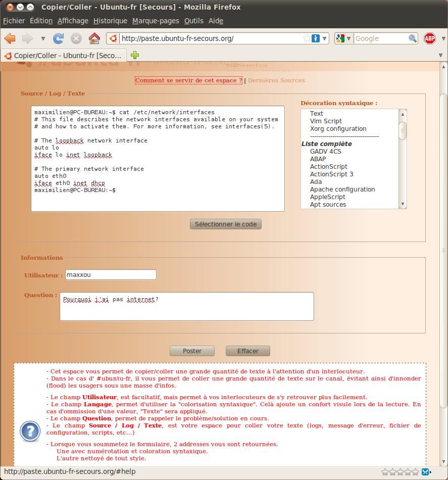
Task: Open the Marque-pages menu
Action: coord(156,21)
